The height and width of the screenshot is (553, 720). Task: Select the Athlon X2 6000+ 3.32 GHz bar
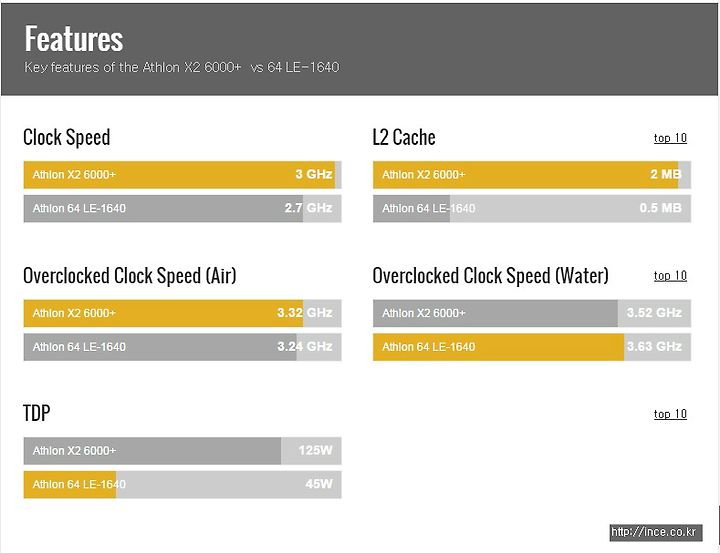(182, 313)
